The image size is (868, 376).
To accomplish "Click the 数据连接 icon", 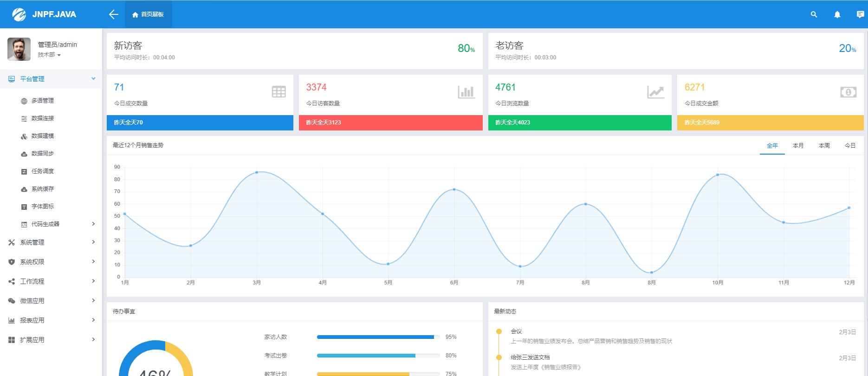I will pyautogui.click(x=24, y=118).
